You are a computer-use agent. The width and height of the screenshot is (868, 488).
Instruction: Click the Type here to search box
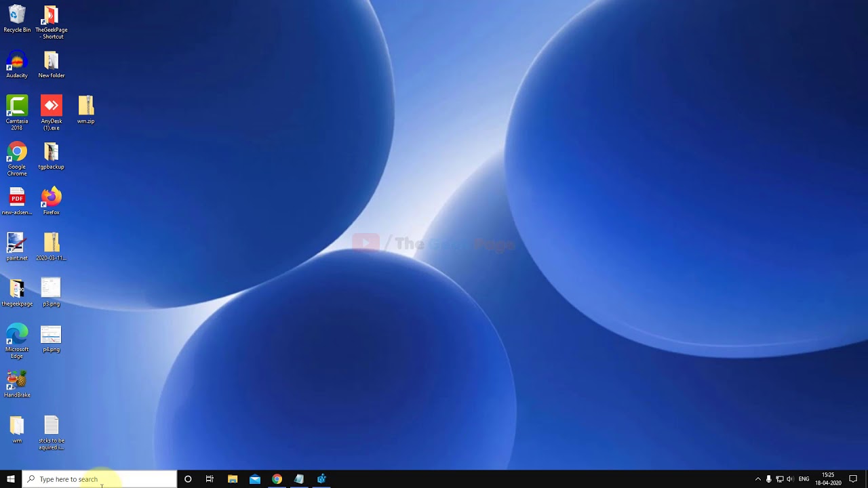(100, 479)
